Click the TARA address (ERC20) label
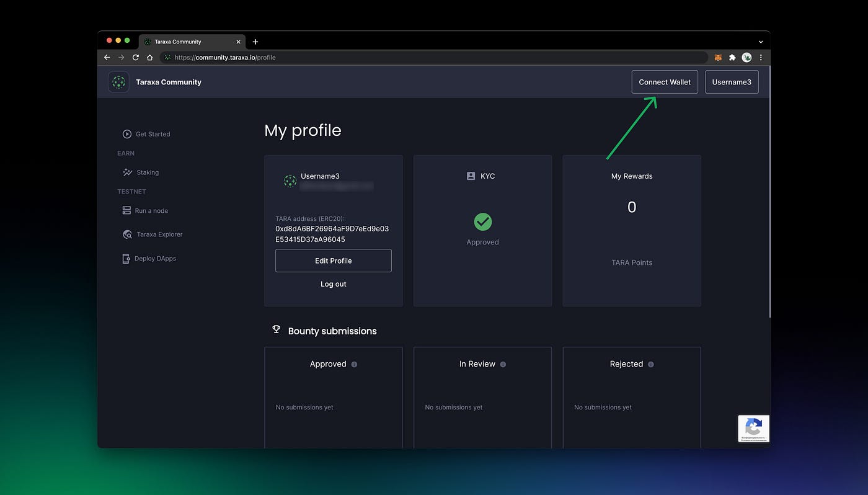Viewport: 868px width, 495px height. click(x=310, y=218)
